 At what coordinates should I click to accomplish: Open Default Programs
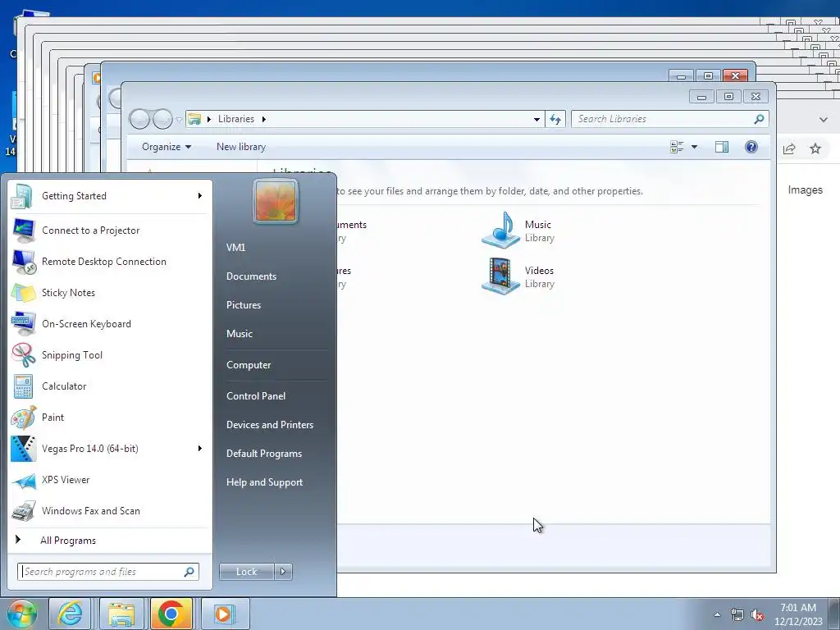(x=264, y=454)
